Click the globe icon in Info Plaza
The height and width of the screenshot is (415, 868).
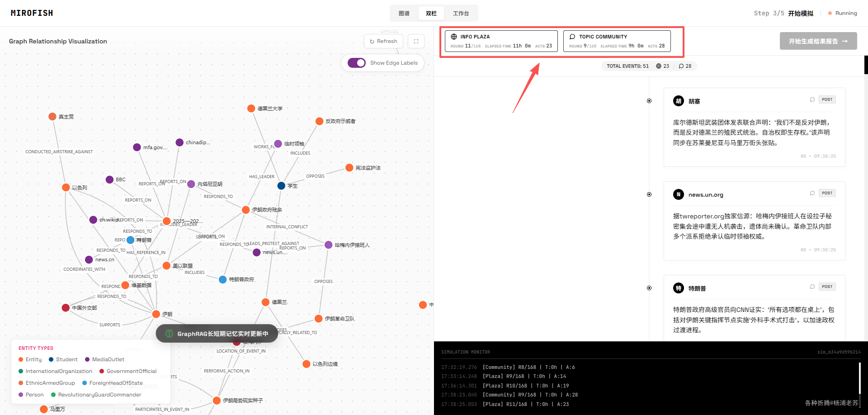(x=454, y=37)
